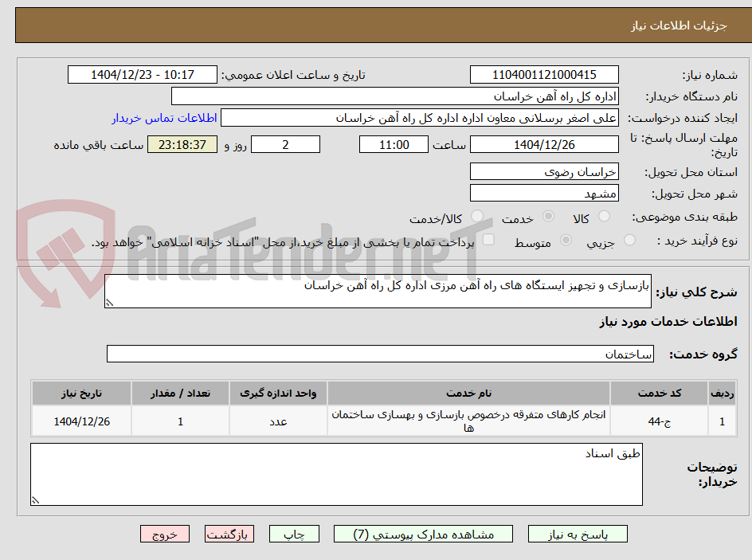Click the اطلاعات خدمات مورد نیاز heading
Viewport: 752px width, 560px height.
coord(668,321)
